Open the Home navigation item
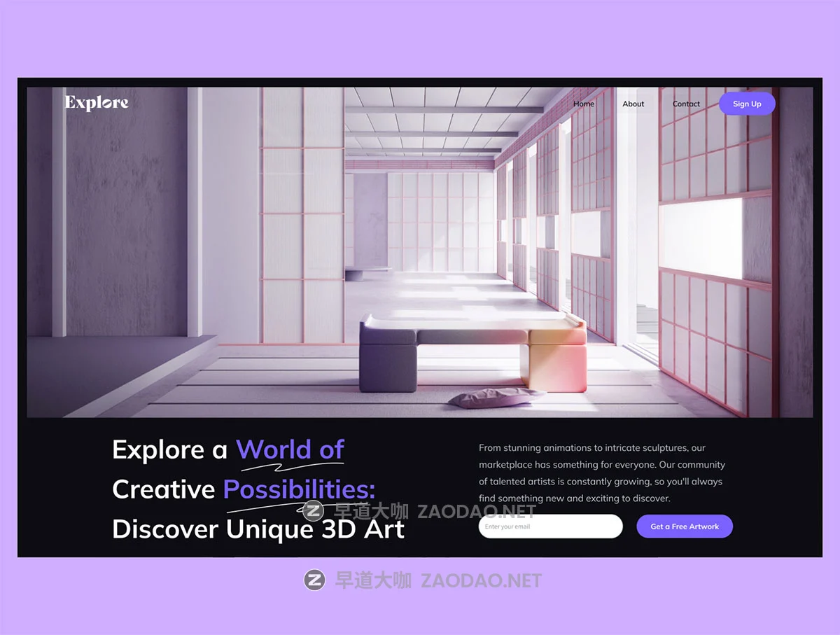The height and width of the screenshot is (635, 840). pyautogui.click(x=584, y=104)
